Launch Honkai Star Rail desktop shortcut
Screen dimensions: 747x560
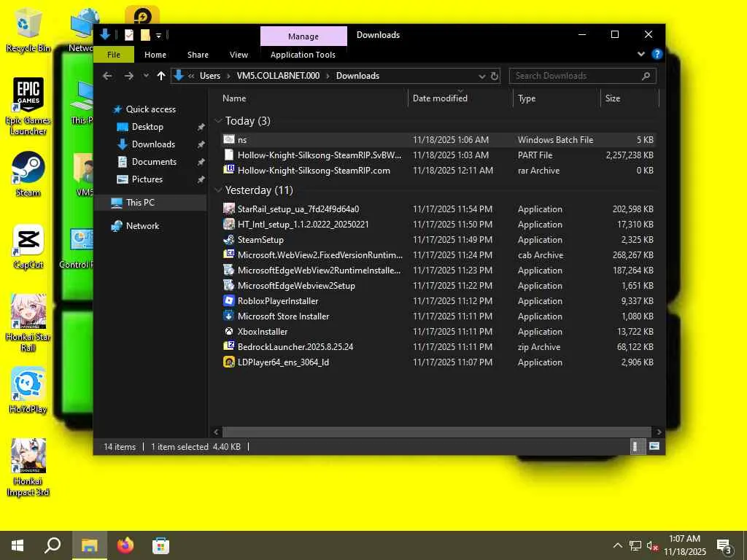click(28, 323)
